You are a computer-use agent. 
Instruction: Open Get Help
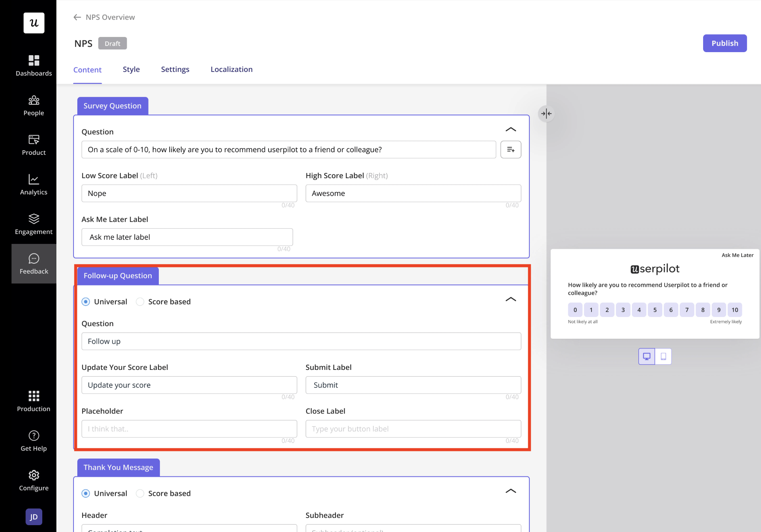[x=34, y=441]
